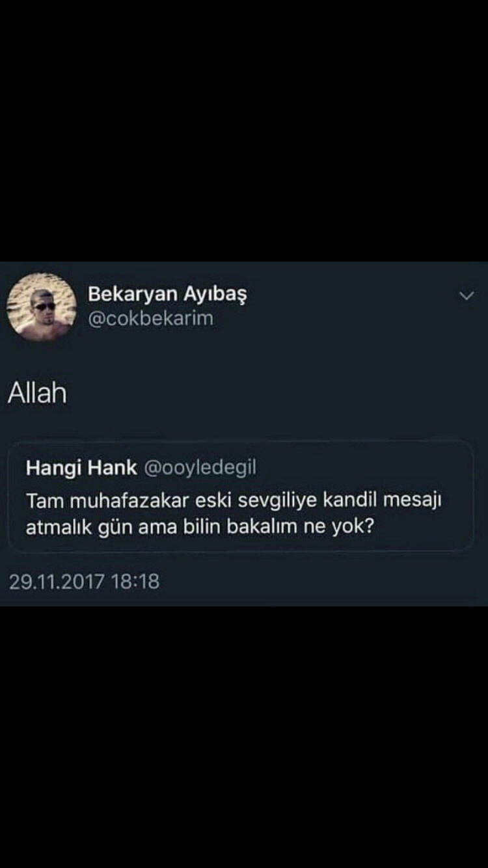Image resolution: width=488 pixels, height=868 pixels.
Task: Tap Bekaryan Ayıbaş's round profile photo
Action: 42,307
